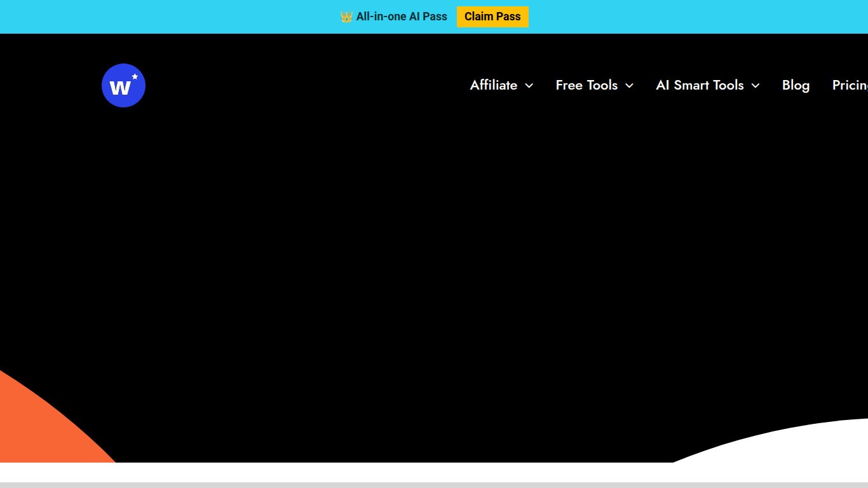Open the Pricing page from navigation
Viewport: 868px width, 488px height.
(x=850, y=85)
